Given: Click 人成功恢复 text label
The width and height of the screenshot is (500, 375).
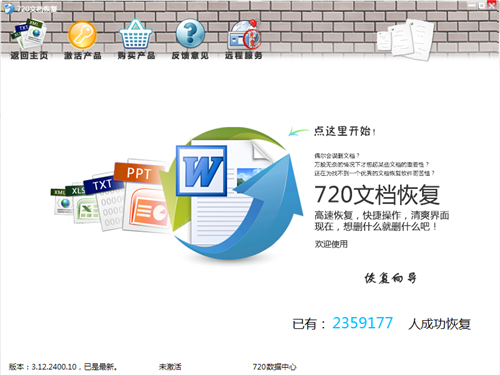Looking at the screenshot, I should 440,324.
